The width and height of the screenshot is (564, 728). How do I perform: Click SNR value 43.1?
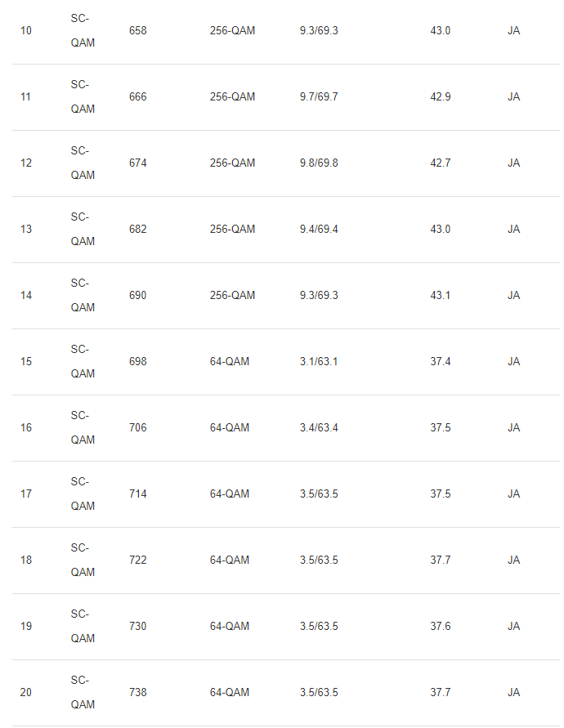[440, 296]
